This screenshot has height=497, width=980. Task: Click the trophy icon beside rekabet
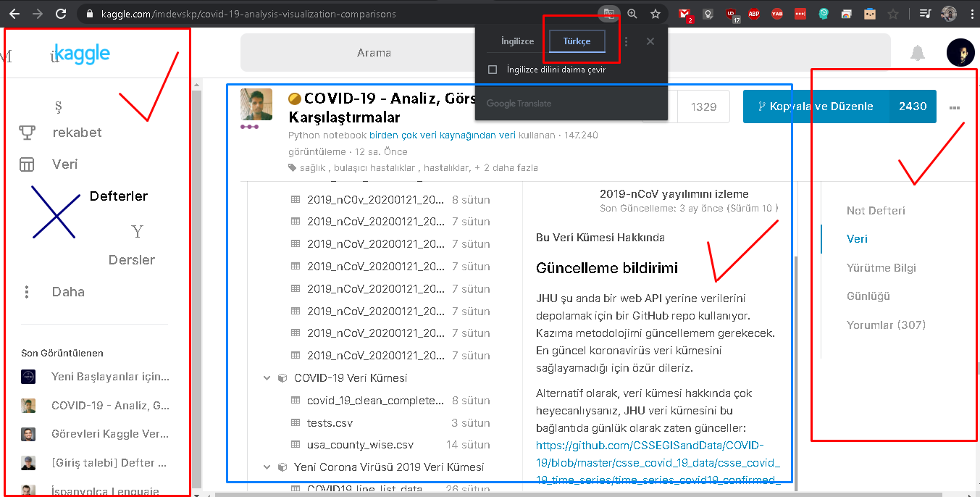coord(27,133)
